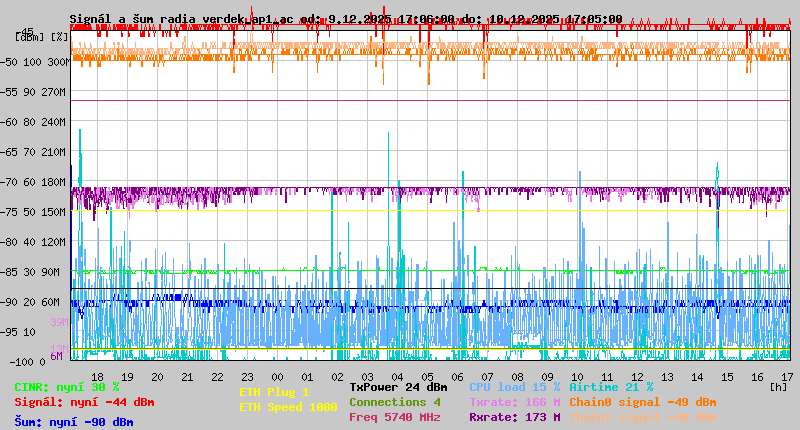Click the pink '39M' rate marker label
Image resolution: width=800 pixels, height=430 pixels.
pyautogui.click(x=59, y=322)
